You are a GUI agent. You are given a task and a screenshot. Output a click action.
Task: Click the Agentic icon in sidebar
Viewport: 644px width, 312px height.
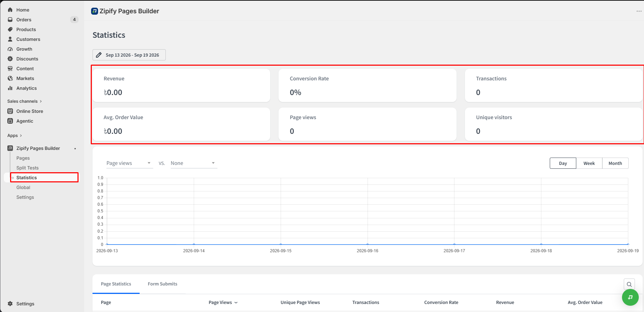pyautogui.click(x=10, y=121)
